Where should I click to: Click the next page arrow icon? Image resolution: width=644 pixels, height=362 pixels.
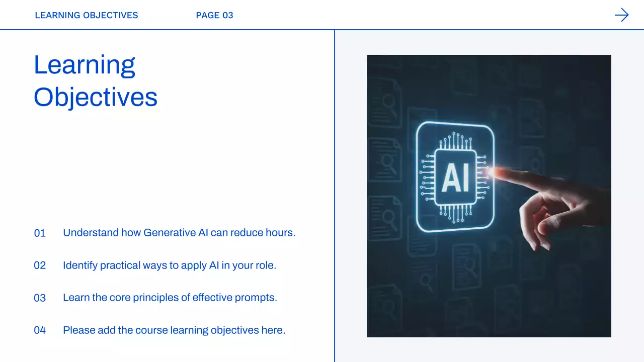pyautogui.click(x=622, y=15)
